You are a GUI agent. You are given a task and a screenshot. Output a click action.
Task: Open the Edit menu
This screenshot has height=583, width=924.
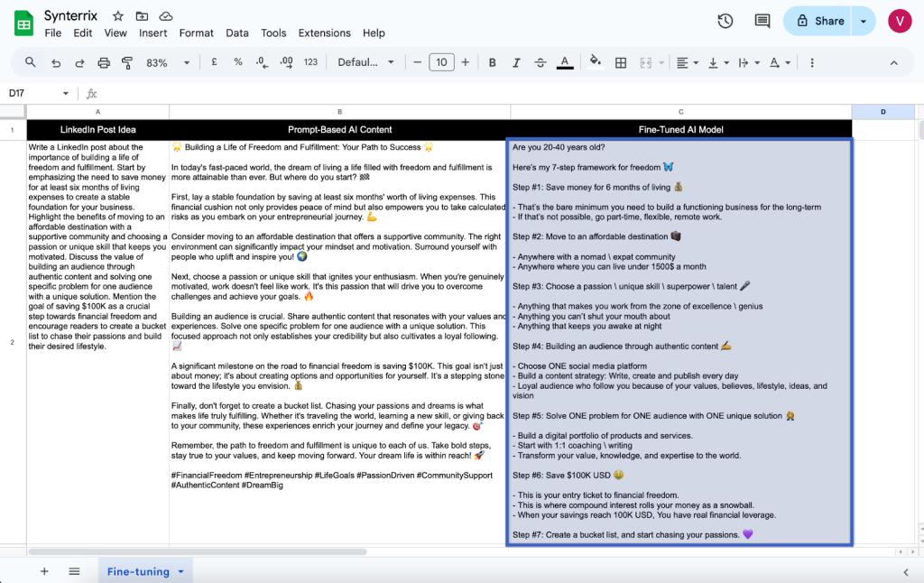82,33
